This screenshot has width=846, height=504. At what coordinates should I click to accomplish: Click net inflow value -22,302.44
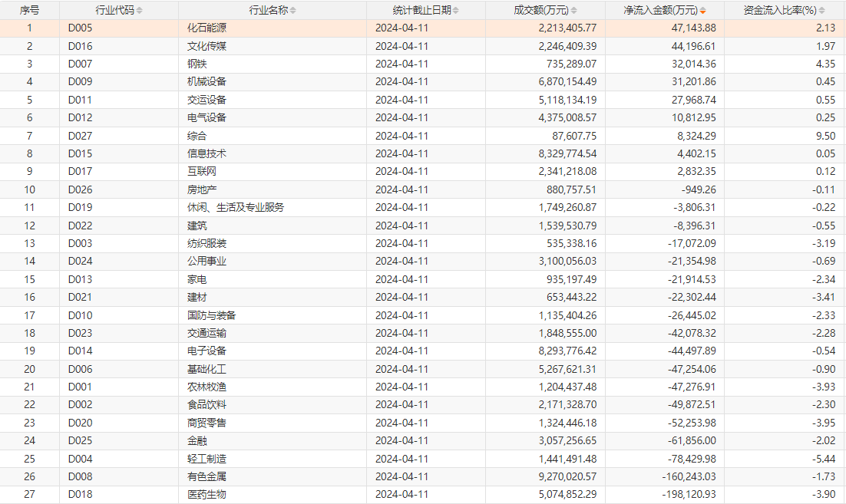(x=692, y=297)
